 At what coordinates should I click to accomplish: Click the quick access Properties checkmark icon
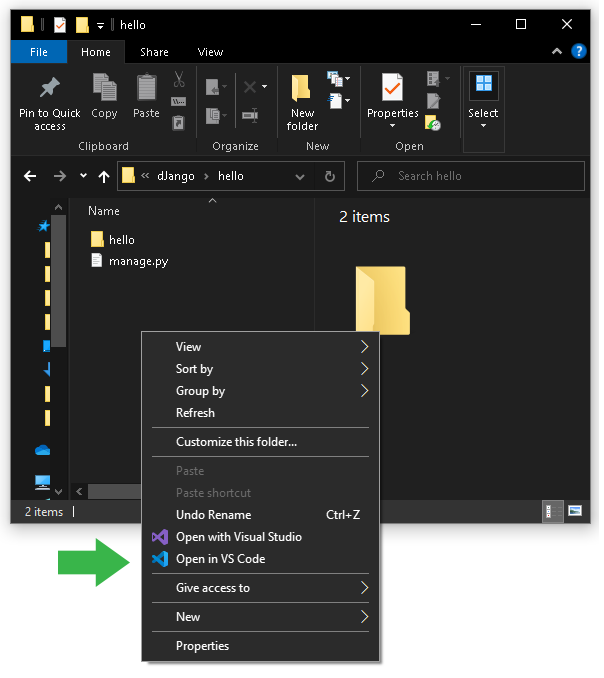point(60,26)
